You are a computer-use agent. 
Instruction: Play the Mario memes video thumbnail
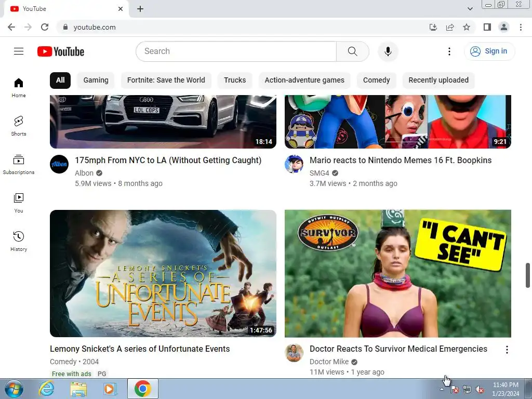pyautogui.click(x=397, y=122)
